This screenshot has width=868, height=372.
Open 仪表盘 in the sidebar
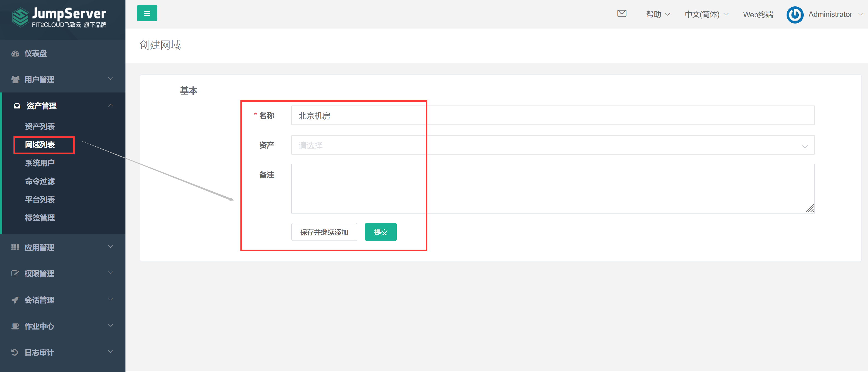tap(36, 53)
